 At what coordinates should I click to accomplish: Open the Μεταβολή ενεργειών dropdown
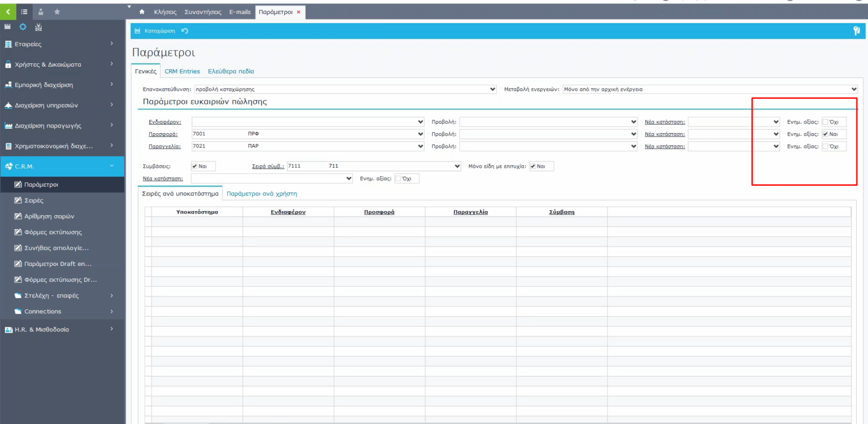[710, 89]
